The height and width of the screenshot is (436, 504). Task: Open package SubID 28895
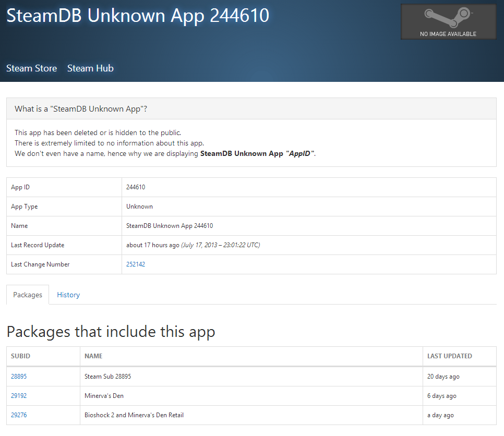(19, 377)
